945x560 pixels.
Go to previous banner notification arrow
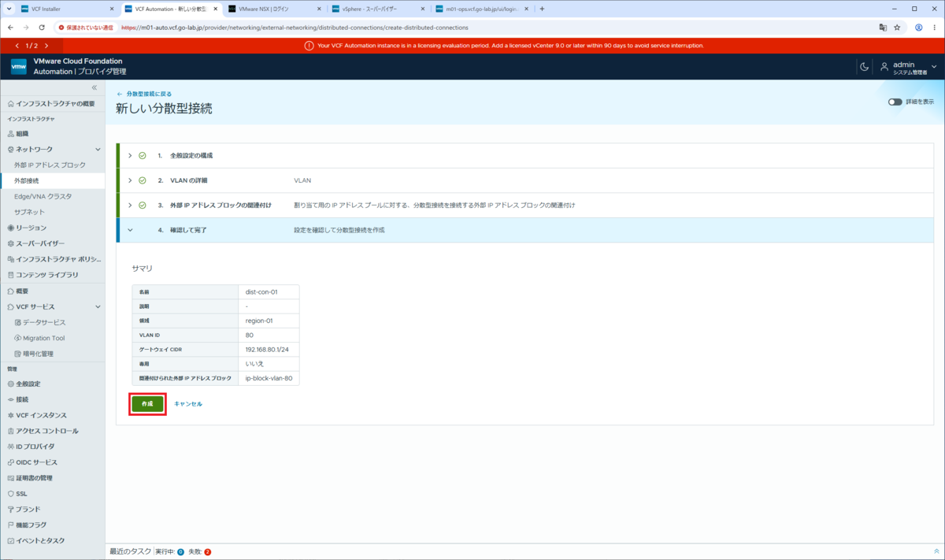pos(17,46)
